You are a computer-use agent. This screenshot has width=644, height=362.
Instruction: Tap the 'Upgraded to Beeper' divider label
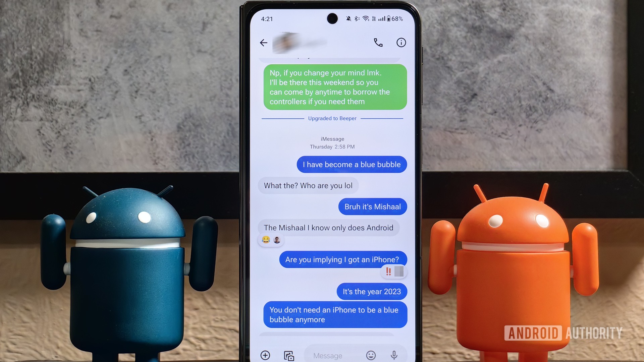tap(332, 118)
